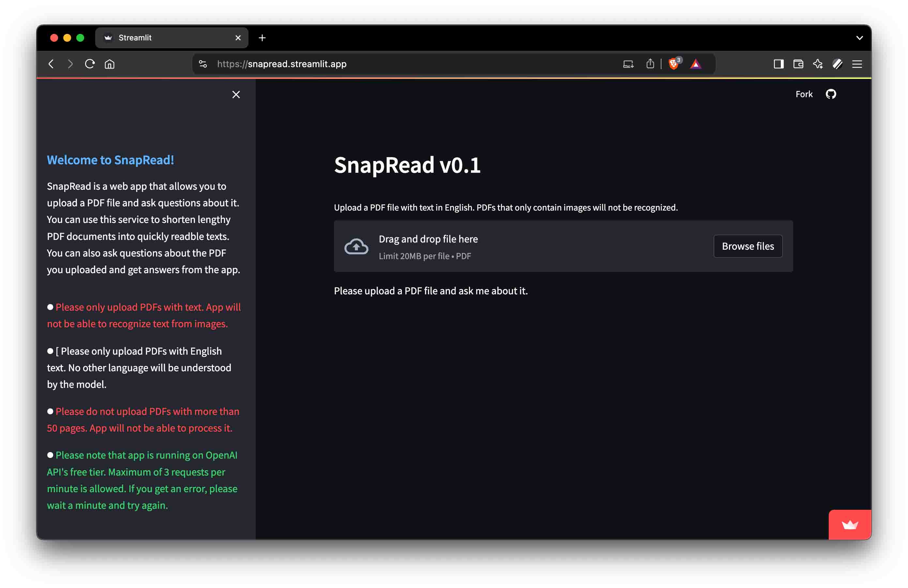Click green note about OpenAI free tier
This screenshot has height=588, width=908.
(142, 480)
